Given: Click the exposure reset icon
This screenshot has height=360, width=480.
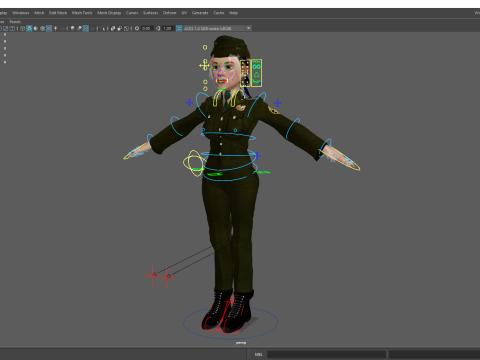Looking at the screenshot, I should click(137, 28).
